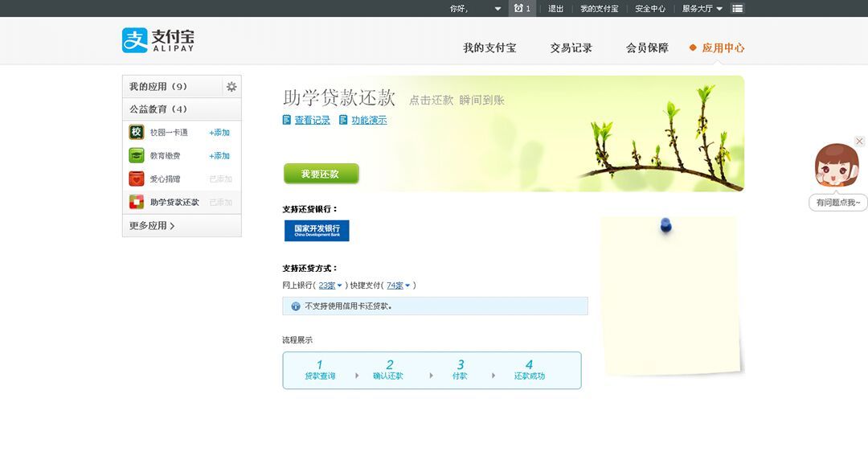
Task: Open the user account dropdown next to 你好
Action: coord(497,9)
